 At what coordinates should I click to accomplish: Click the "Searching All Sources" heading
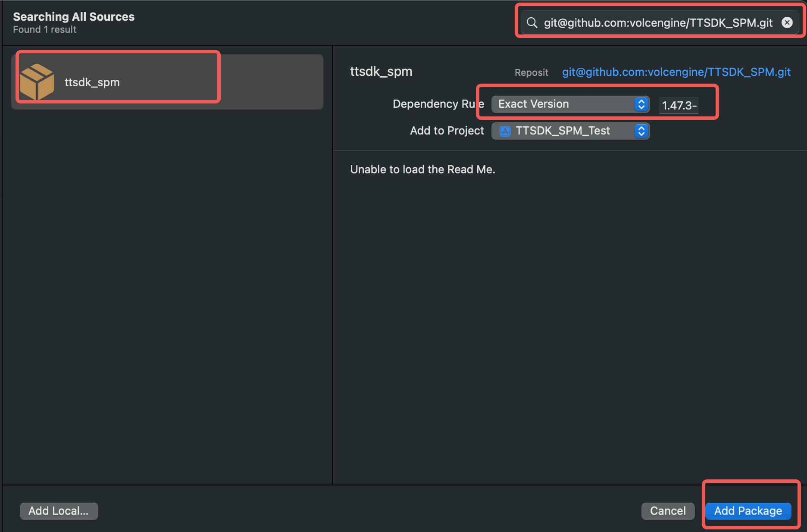click(x=74, y=17)
